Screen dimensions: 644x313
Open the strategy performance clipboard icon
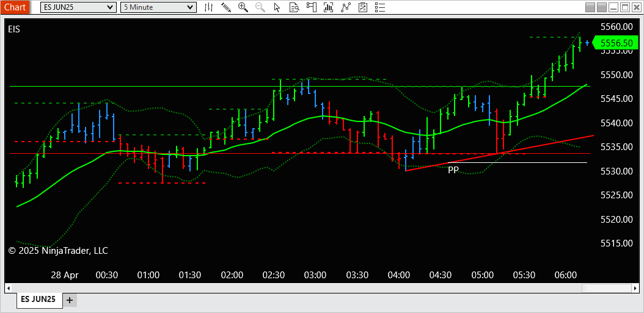point(363,7)
